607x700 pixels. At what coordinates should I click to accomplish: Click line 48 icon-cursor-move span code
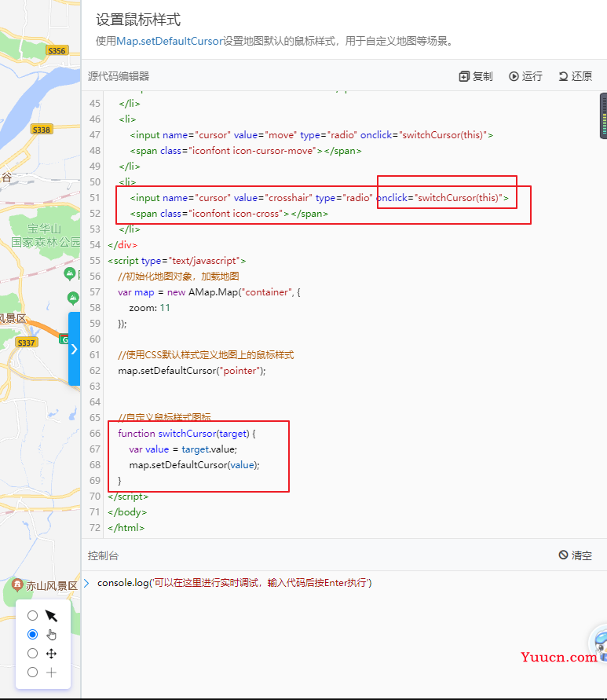click(246, 151)
